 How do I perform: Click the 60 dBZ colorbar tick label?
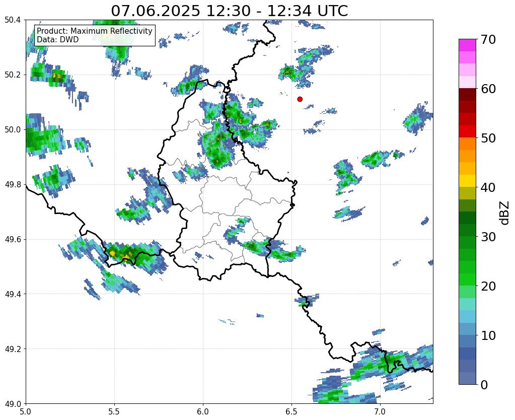[487, 89]
